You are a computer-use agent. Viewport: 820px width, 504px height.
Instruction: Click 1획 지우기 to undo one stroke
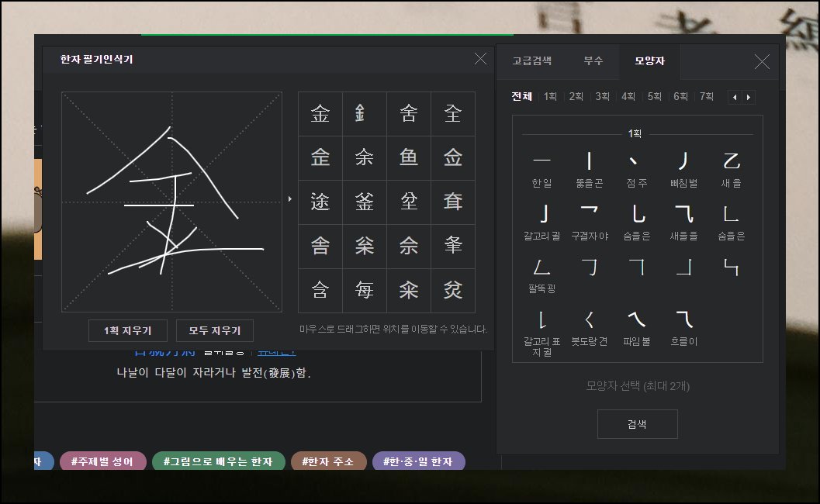[127, 330]
